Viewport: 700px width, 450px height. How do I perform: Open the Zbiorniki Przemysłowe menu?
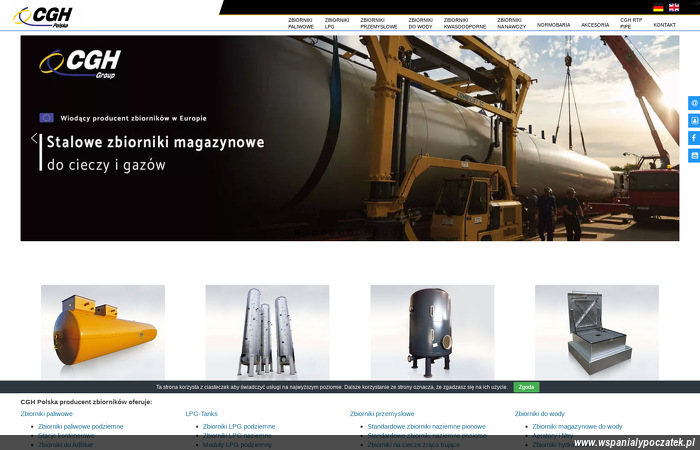tap(379, 23)
